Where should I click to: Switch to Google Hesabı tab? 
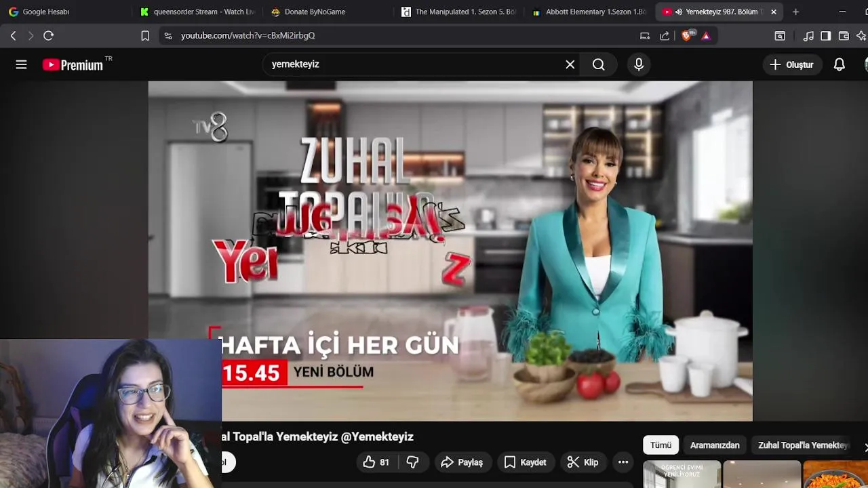(x=65, y=12)
